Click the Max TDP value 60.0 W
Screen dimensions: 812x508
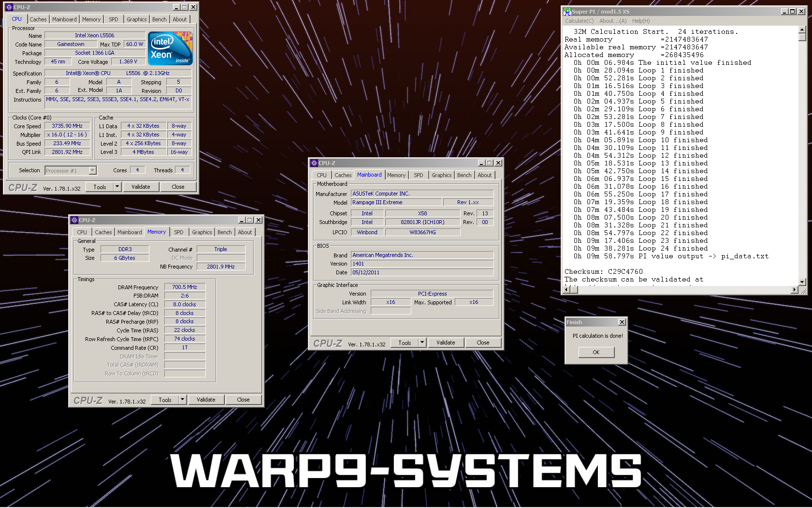click(134, 44)
